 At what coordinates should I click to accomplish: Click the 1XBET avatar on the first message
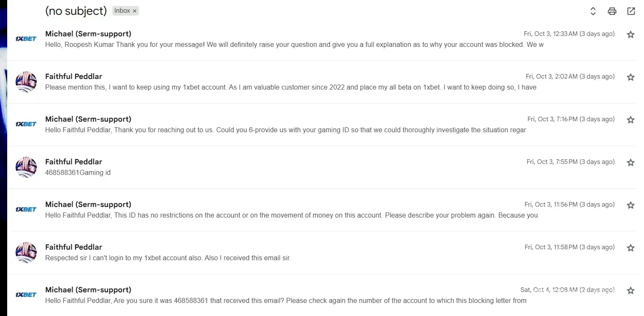tap(26, 39)
